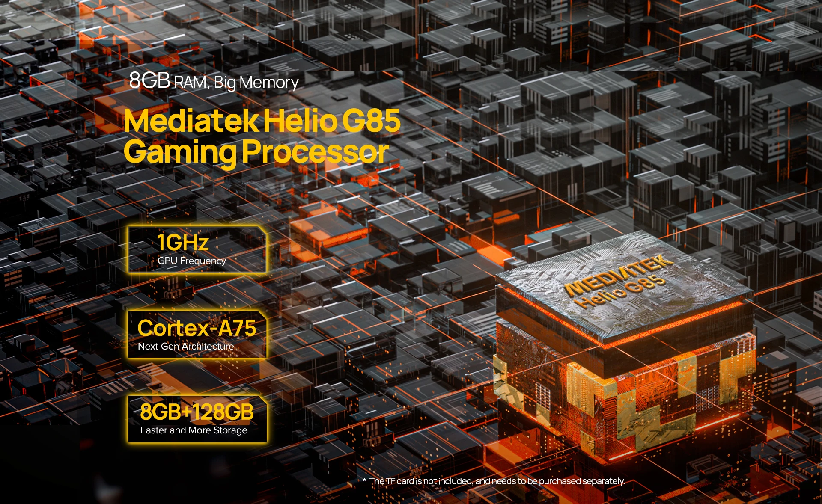This screenshot has height=504, width=822.
Task: Click the yellow 1GHz number
Action: point(183,242)
